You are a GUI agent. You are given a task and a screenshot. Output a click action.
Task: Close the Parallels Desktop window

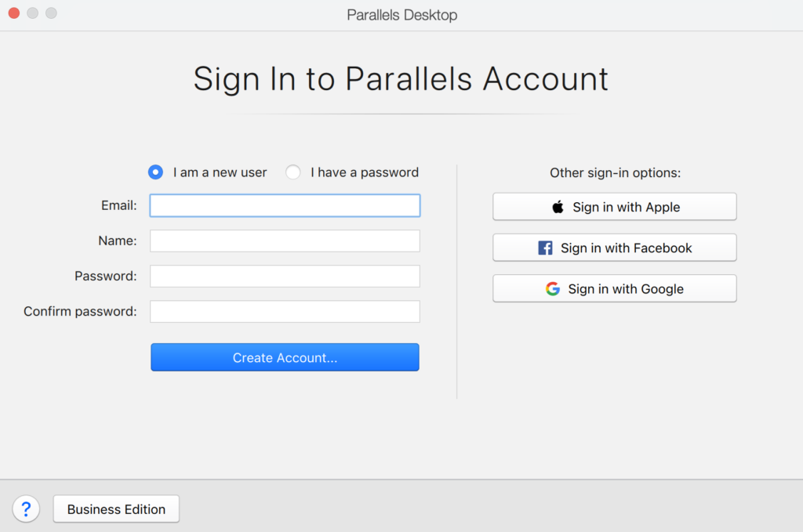tap(14, 13)
